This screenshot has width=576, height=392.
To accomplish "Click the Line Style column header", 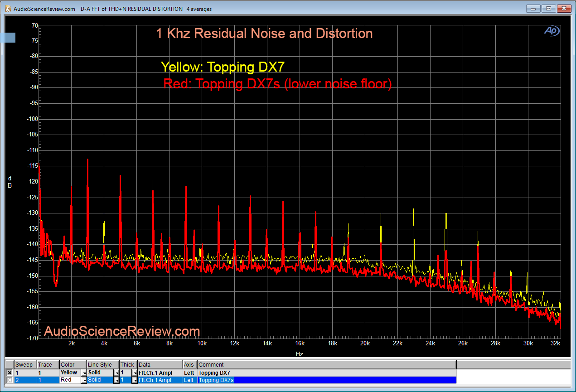I will click(x=103, y=365).
